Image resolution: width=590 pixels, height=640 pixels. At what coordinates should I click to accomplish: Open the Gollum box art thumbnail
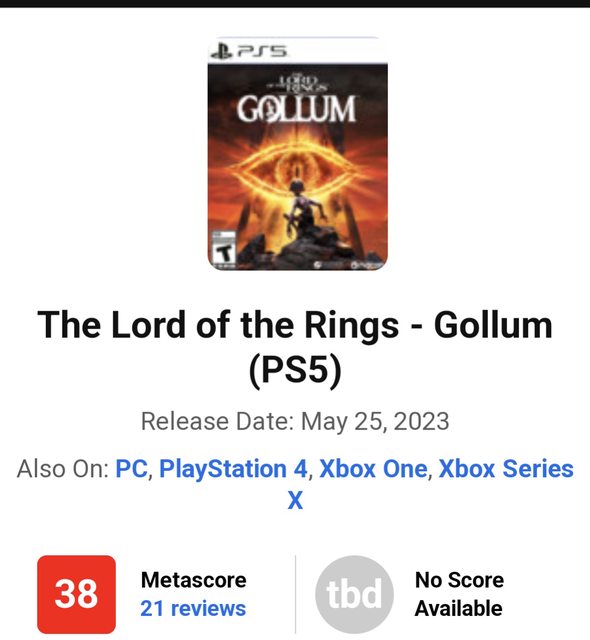click(298, 153)
